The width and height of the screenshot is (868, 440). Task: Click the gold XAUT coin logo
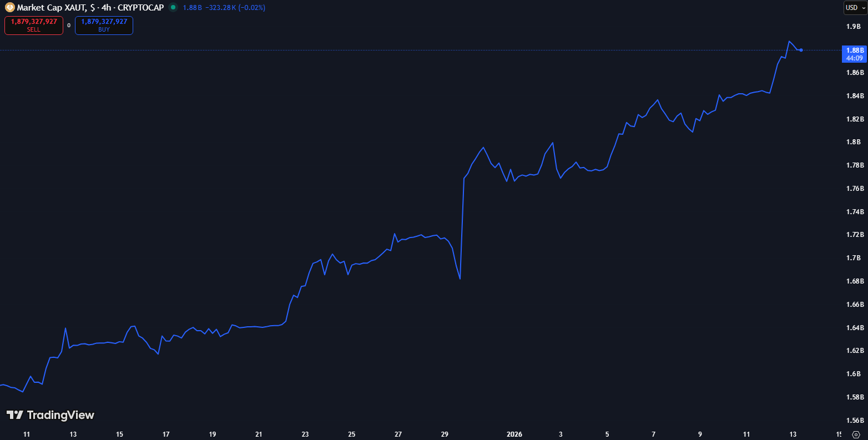pyautogui.click(x=9, y=8)
